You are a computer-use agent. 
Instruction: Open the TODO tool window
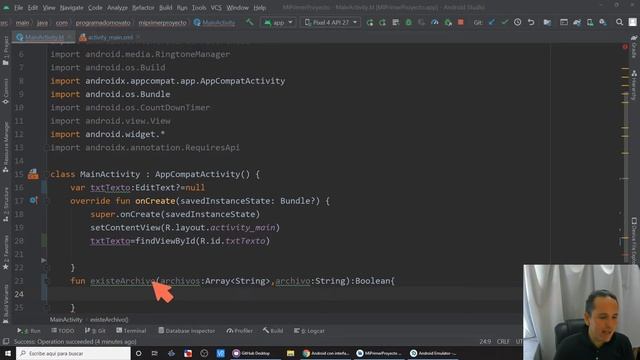point(62,331)
